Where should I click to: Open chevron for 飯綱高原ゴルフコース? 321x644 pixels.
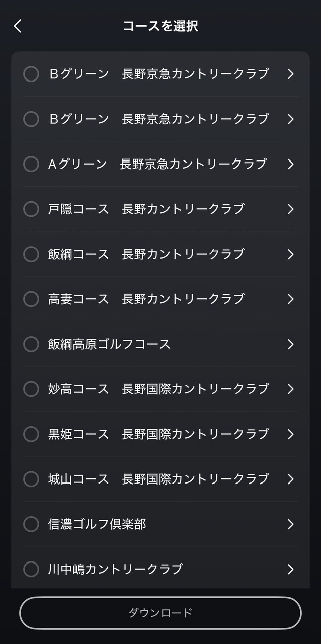[x=290, y=344]
